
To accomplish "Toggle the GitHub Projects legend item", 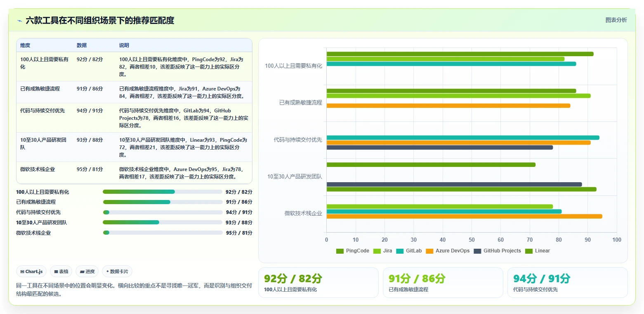I will (x=498, y=251).
